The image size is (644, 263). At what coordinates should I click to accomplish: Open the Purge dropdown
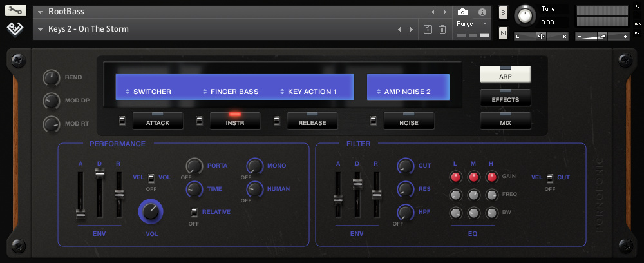tap(472, 24)
